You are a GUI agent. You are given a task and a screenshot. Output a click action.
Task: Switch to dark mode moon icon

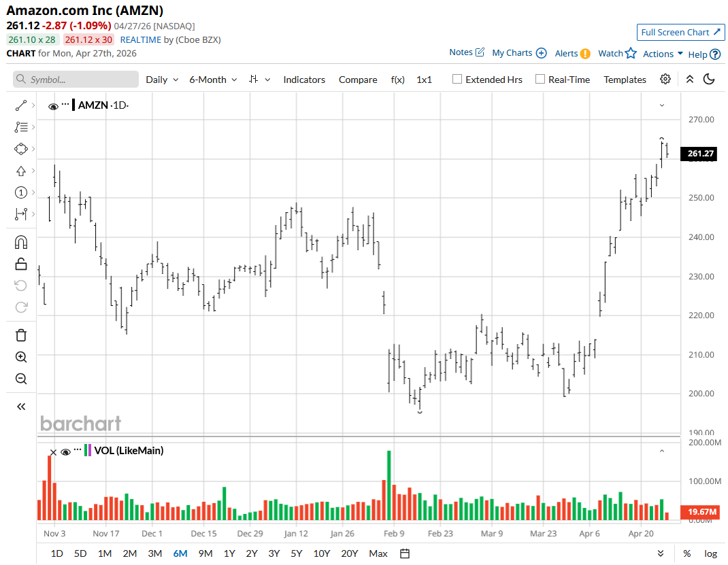coord(709,79)
